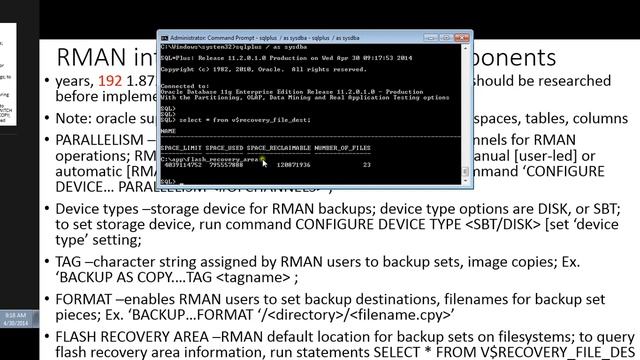Viewport: 640px width, 360px height.
Task: Close the Command Prompt sqlplus window
Action: coord(462,38)
